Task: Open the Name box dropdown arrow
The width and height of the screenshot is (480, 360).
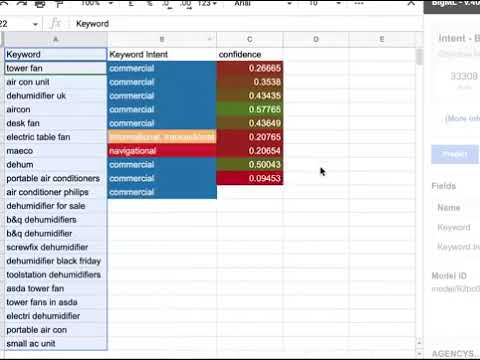Action: pyautogui.click(x=35, y=24)
